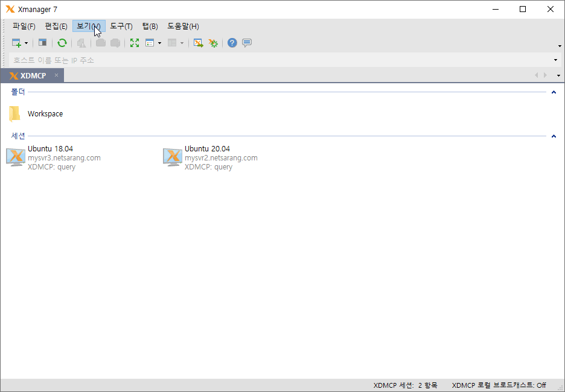Click the New session icon in toolbar
The width and height of the screenshot is (565, 392).
tap(16, 43)
